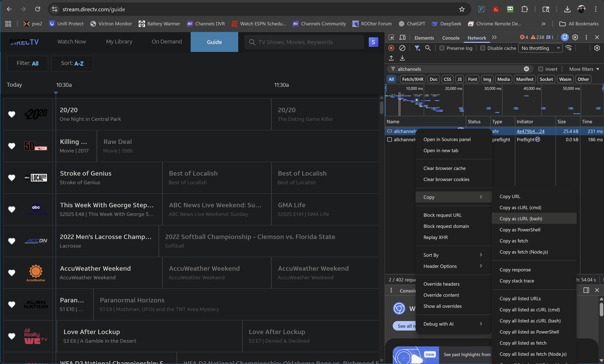Click the export HAR download icon

coord(402,58)
